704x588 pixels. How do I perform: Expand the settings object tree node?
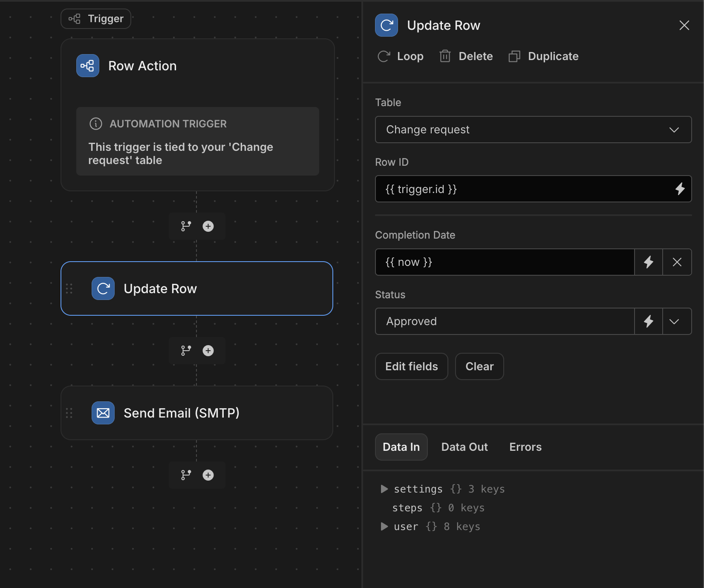(x=384, y=489)
